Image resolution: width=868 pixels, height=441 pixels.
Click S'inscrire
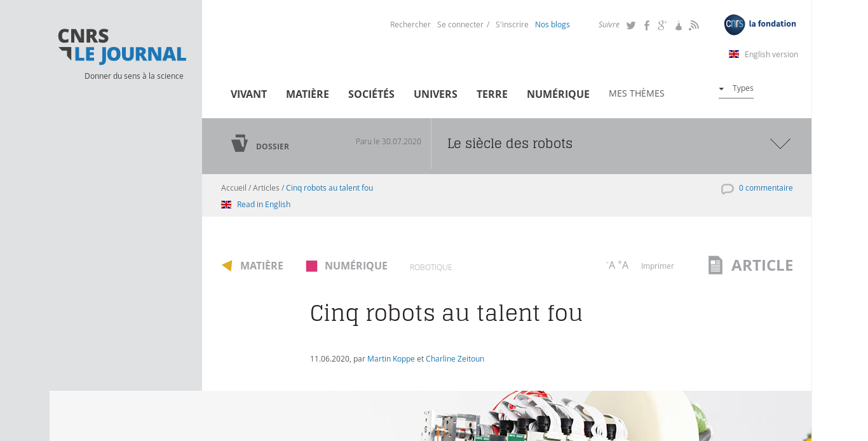coord(512,25)
